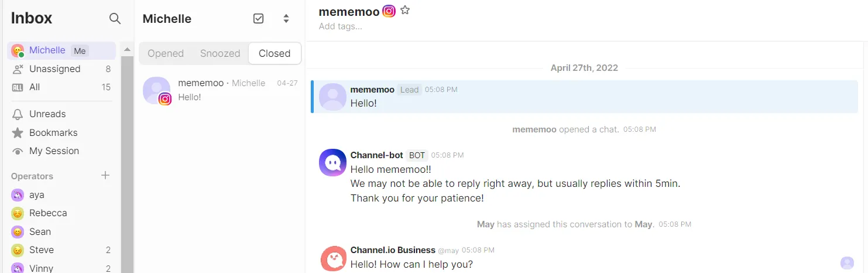Switch to the Opened tab
Image resolution: width=868 pixels, height=273 pixels.
[x=166, y=53]
